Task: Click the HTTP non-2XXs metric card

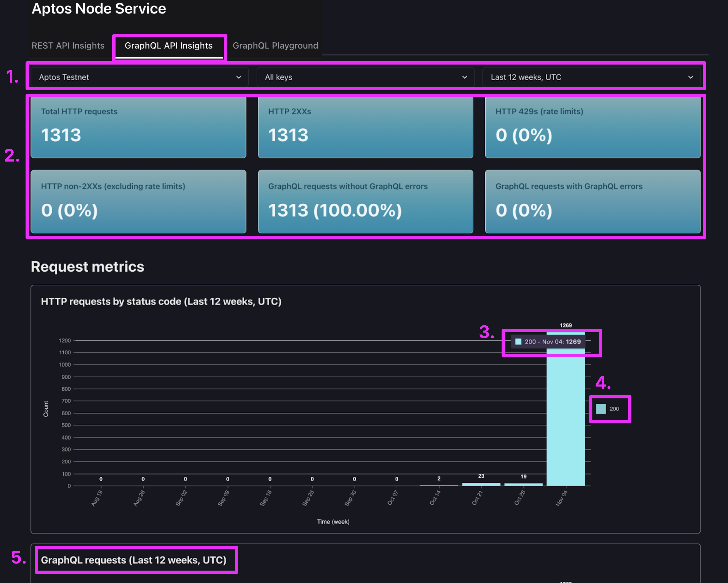Action: click(x=138, y=202)
